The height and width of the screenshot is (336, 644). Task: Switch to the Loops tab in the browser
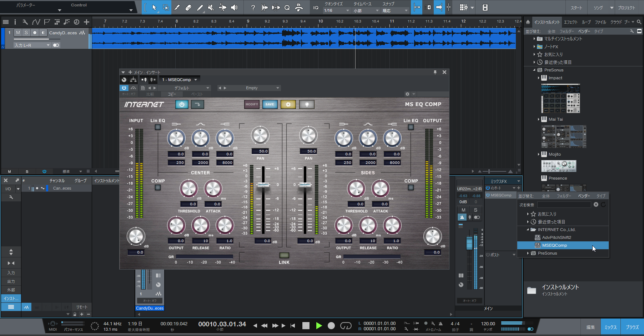tap(586, 22)
